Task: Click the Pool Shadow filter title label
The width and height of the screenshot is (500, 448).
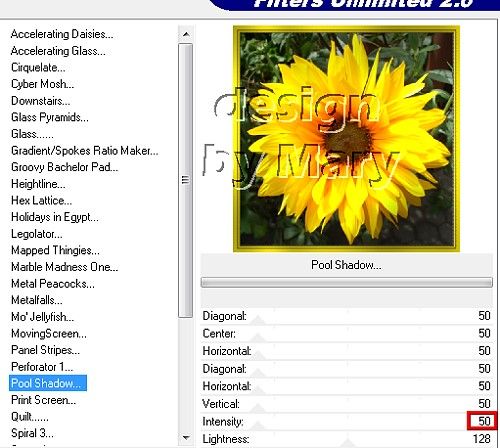Action: (x=346, y=265)
